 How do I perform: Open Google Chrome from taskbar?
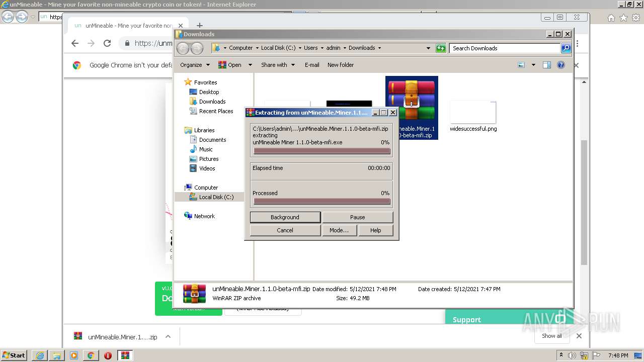[x=91, y=355]
